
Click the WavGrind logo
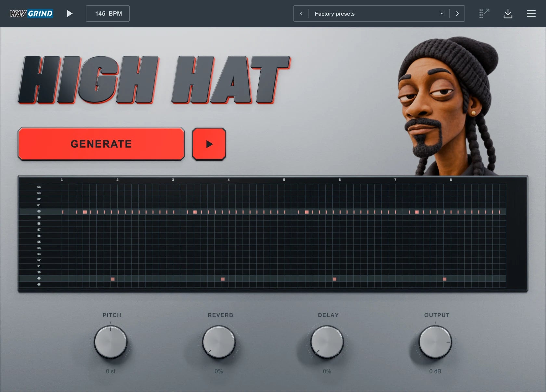pyautogui.click(x=31, y=14)
